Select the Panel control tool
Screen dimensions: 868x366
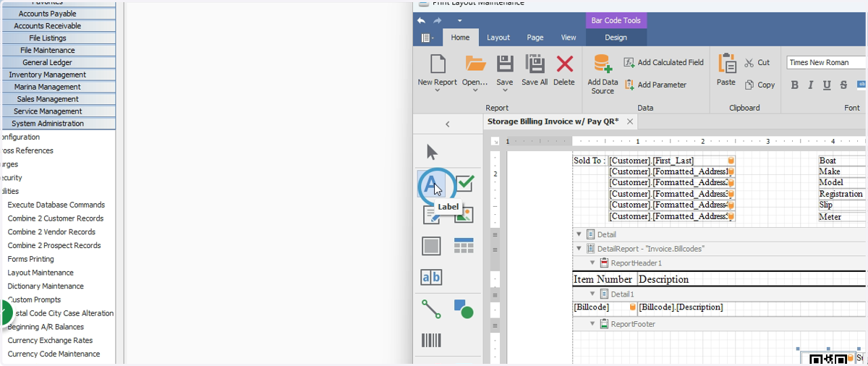point(432,246)
